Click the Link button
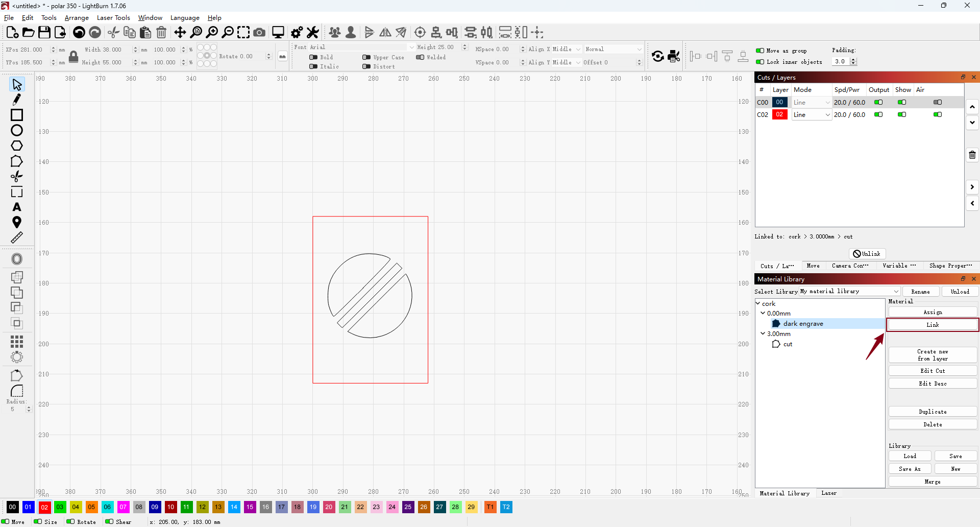 [x=933, y=325]
